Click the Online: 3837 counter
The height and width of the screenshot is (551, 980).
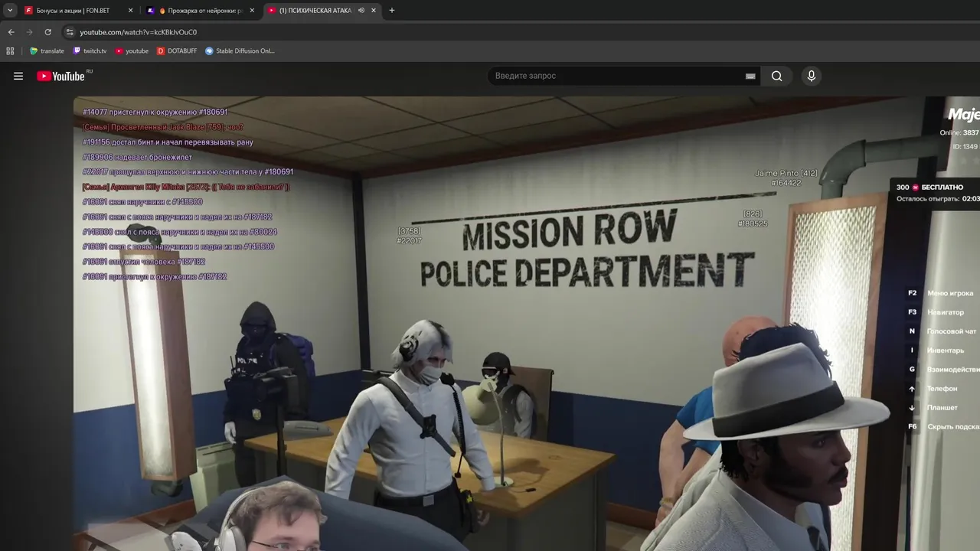click(x=959, y=132)
